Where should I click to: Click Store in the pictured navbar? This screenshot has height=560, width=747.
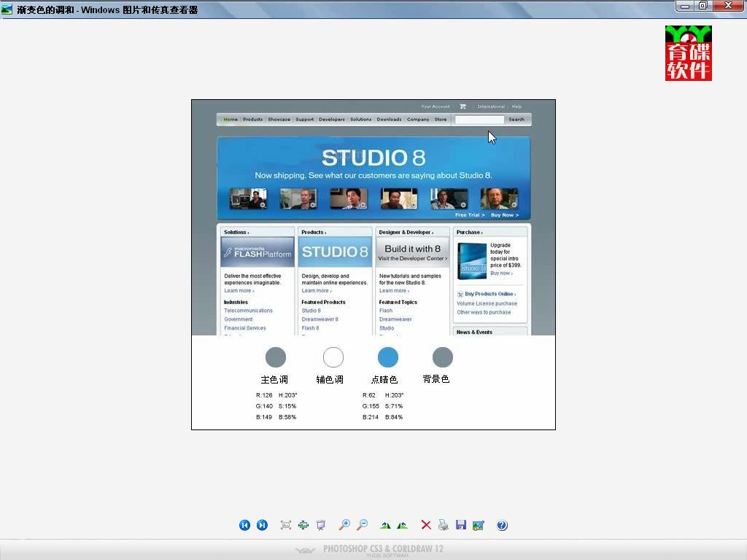[x=441, y=120]
